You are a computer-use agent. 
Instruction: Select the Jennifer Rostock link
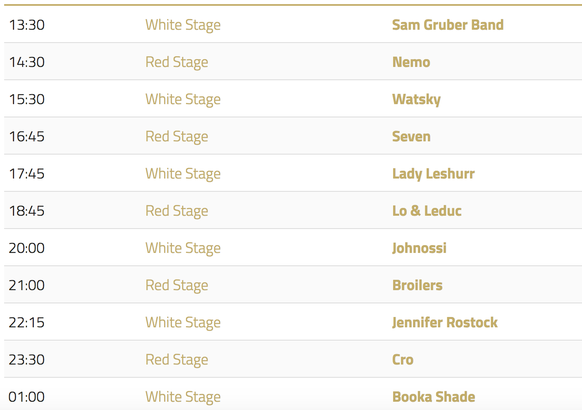click(x=445, y=322)
